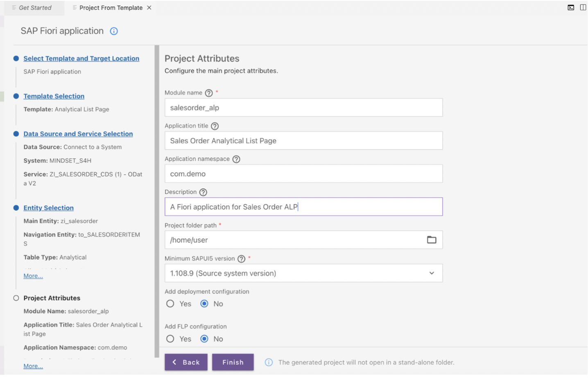Click the 'Main Entity: zi_salesorder' text
This screenshot has height=378, width=588.
click(x=61, y=221)
